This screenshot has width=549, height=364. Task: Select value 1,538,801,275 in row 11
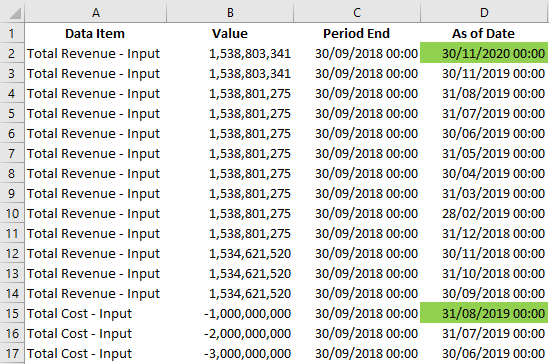[230, 233]
